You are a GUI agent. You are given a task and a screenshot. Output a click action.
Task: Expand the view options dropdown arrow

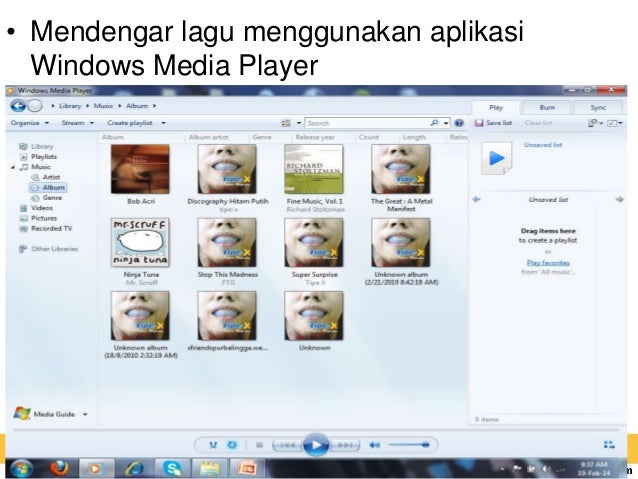pyautogui.click(x=299, y=123)
